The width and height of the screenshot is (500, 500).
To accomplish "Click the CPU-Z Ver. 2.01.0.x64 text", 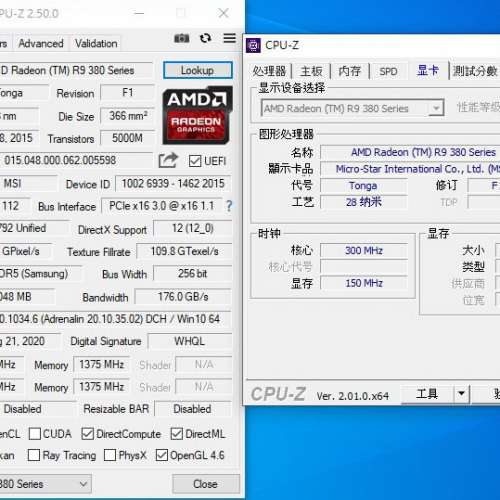I will tap(353, 396).
